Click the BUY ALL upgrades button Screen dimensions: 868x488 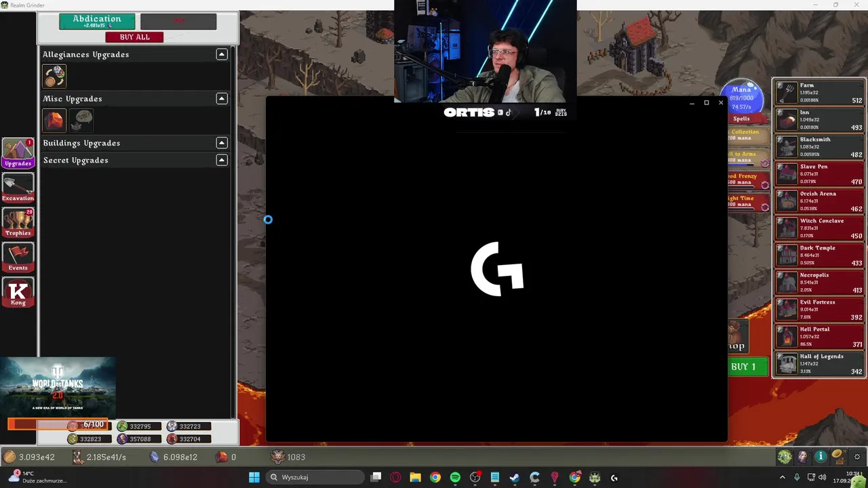pos(134,37)
